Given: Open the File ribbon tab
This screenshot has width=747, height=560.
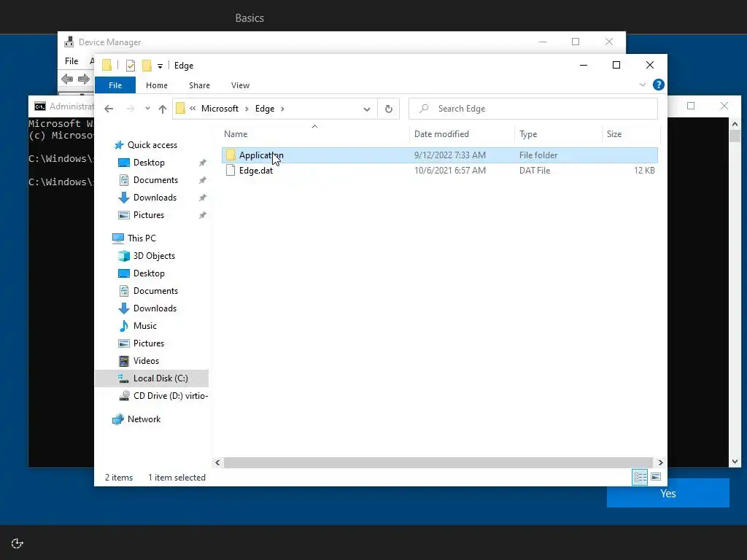Looking at the screenshot, I should tap(115, 85).
